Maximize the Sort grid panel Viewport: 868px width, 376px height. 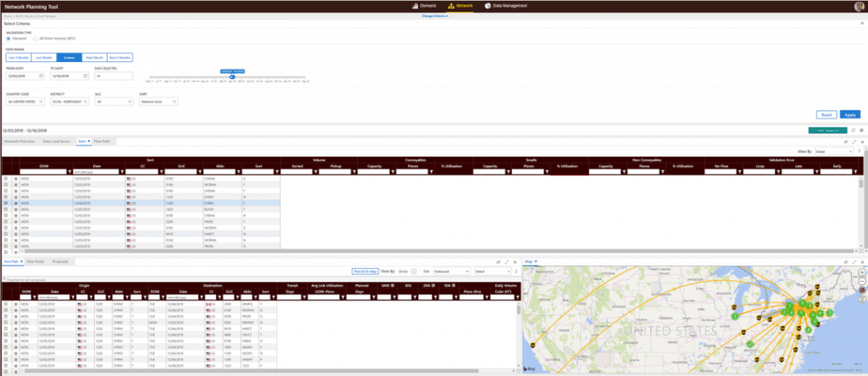854,141
